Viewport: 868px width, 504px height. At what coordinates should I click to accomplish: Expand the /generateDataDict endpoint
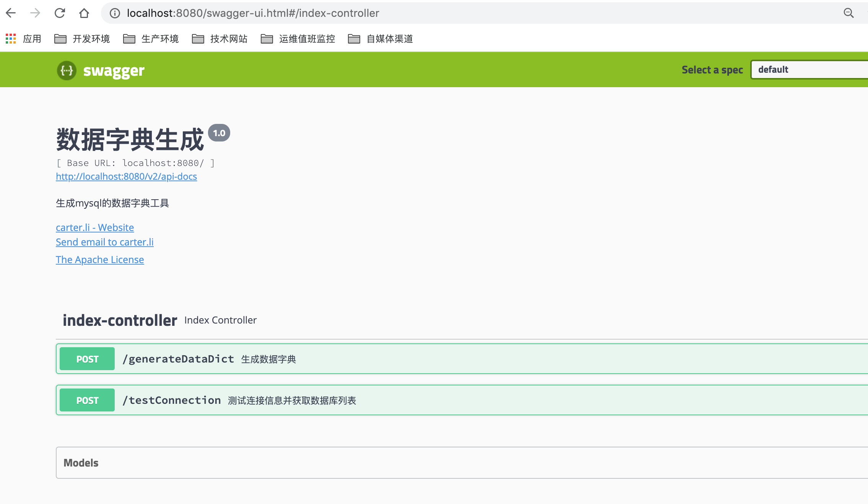point(459,358)
